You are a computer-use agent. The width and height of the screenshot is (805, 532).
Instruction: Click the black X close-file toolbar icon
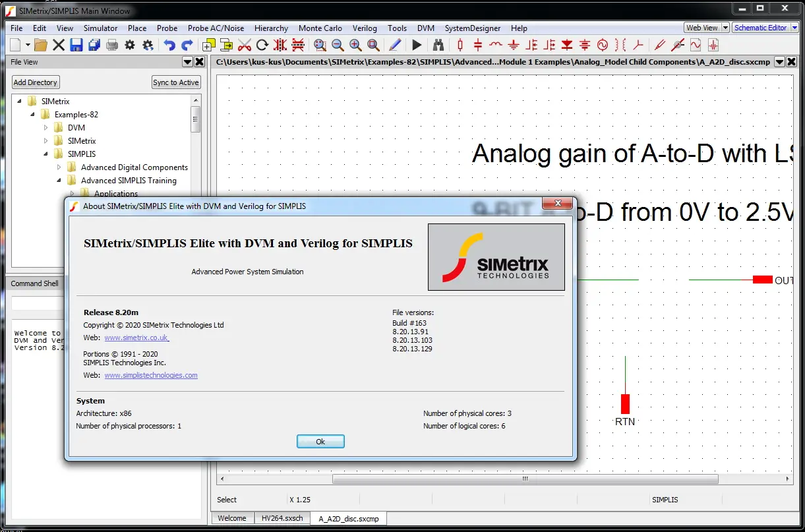click(59, 45)
